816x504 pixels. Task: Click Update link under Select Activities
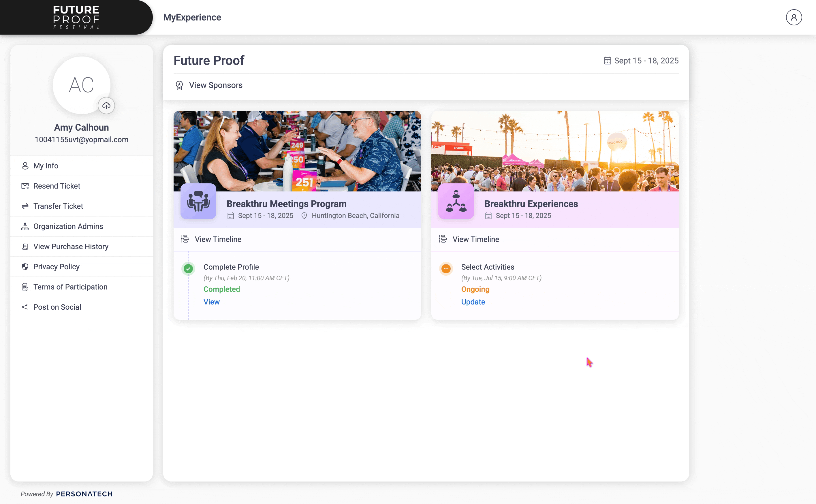(x=473, y=302)
